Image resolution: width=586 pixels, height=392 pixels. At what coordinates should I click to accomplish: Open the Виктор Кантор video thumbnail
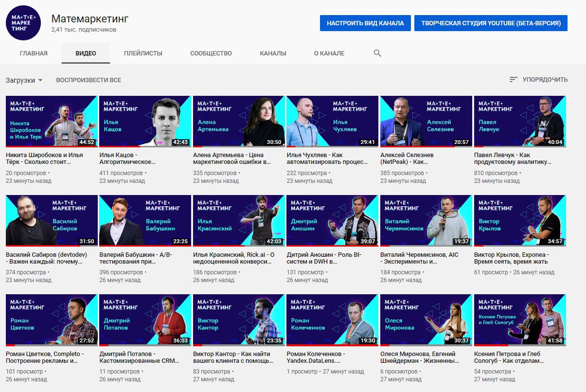239,320
